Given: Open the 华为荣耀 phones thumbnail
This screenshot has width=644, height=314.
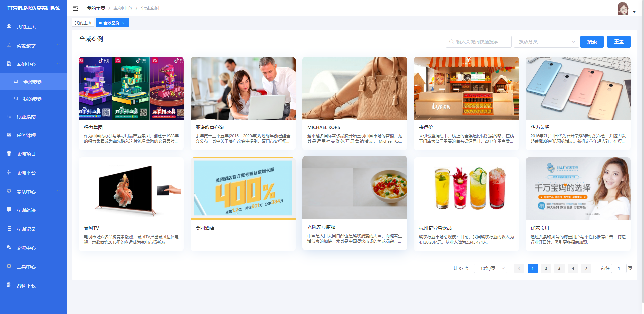Looking at the screenshot, I should [x=578, y=88].
